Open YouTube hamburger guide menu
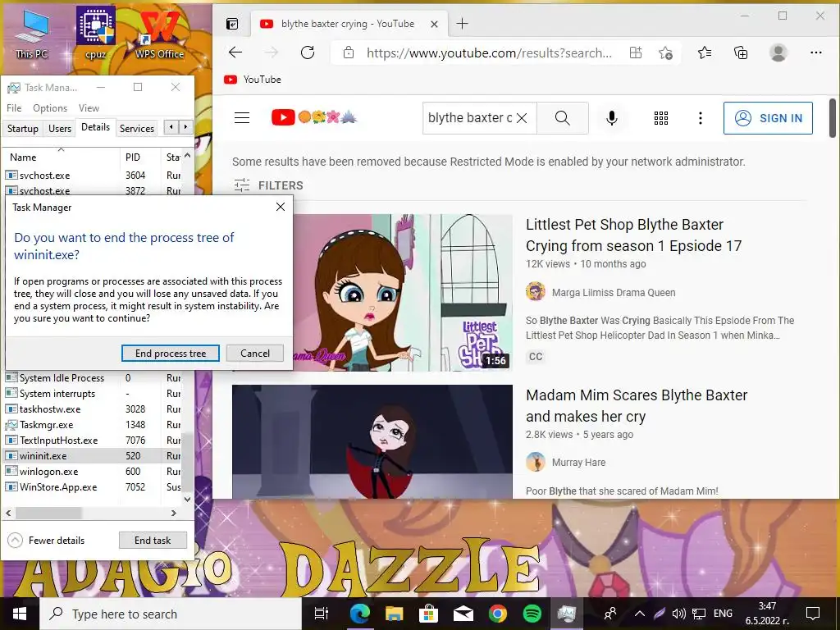This screenshot has height=630, width=840. (x=242, y=118)
